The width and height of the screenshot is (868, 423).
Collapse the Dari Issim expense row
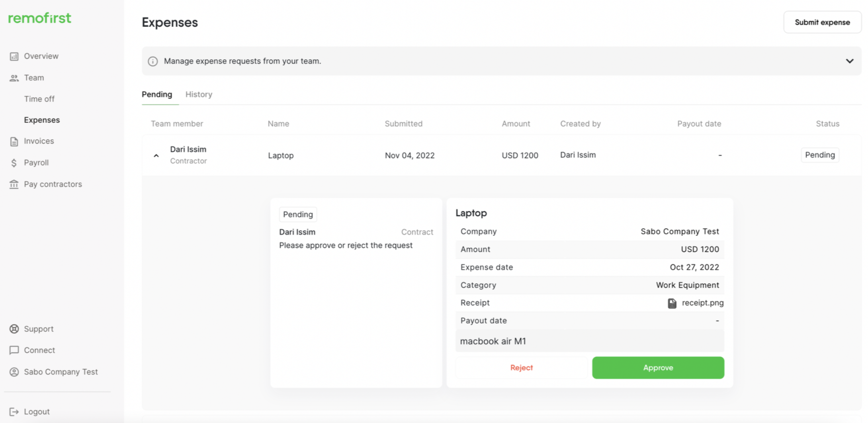156,156
